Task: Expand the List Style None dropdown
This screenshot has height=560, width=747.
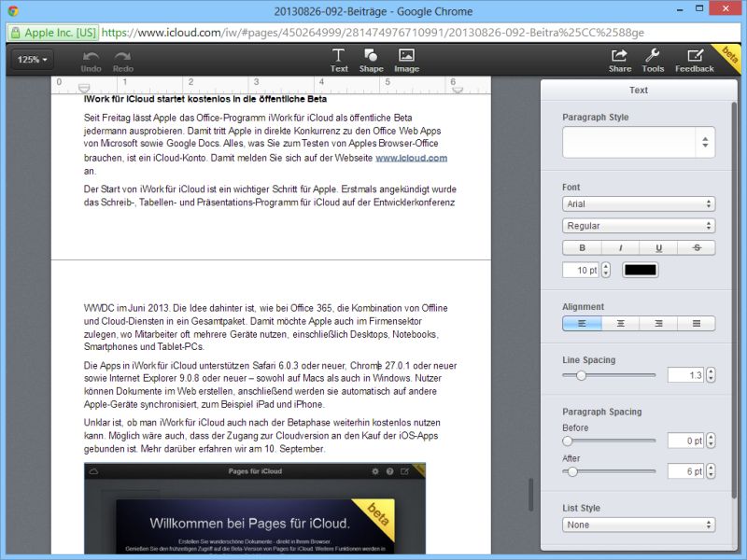Action: tap(639, 525)
